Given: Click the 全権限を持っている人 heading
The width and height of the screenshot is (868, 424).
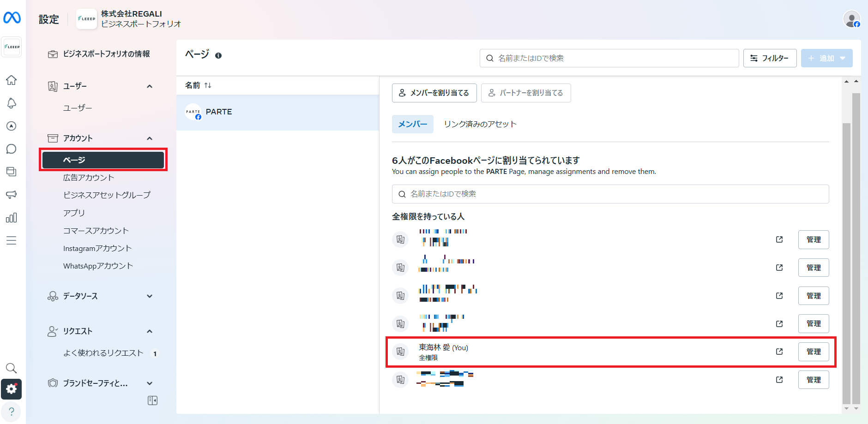Looking at the screenshot, I should tap(428, 216).
